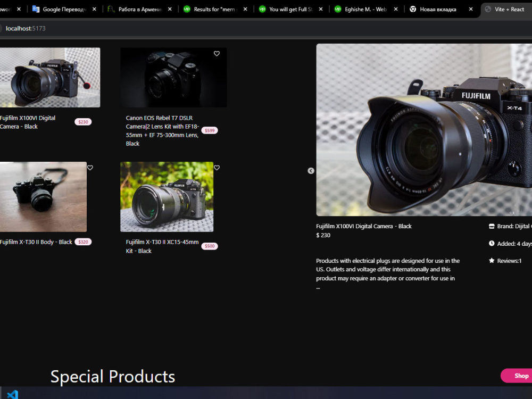The height and width of the screenshot is (399, 532).
Task: Click the Fujifilm X100VI title in product grid
Action: [28, 122]
